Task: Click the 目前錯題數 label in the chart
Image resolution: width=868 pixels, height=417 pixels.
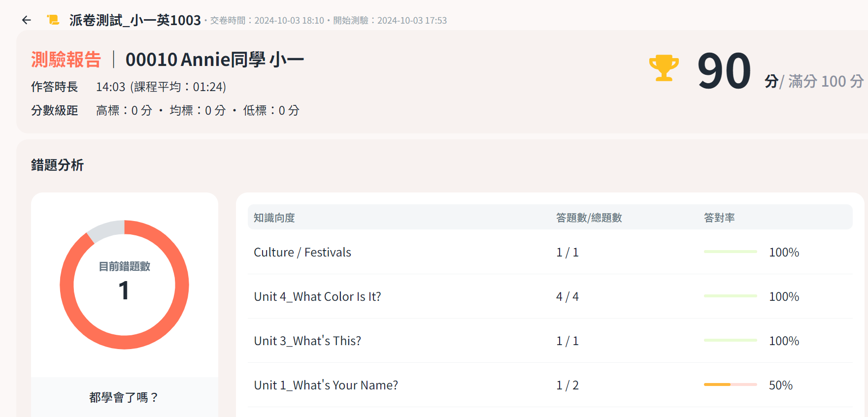Action: click(x=124, y=266)
